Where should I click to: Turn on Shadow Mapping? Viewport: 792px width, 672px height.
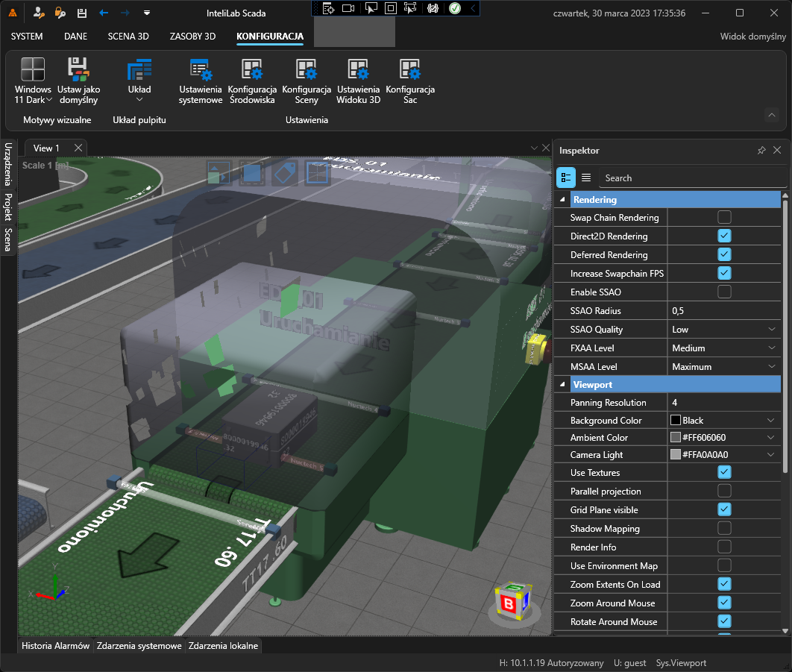723,528
